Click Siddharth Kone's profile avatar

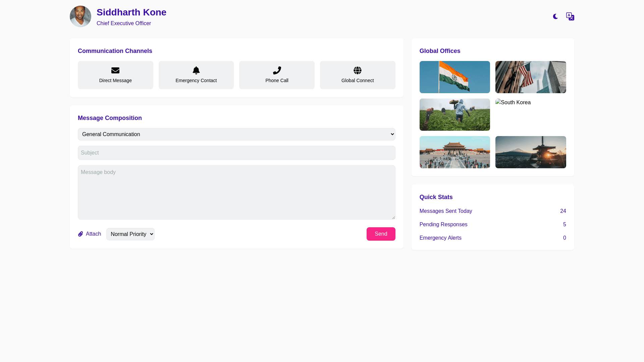click(80, 16)
